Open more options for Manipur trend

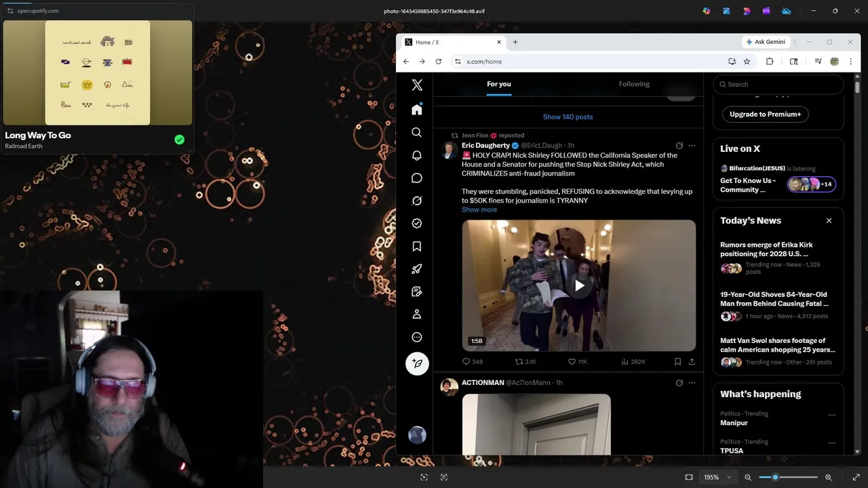point(832,415)
